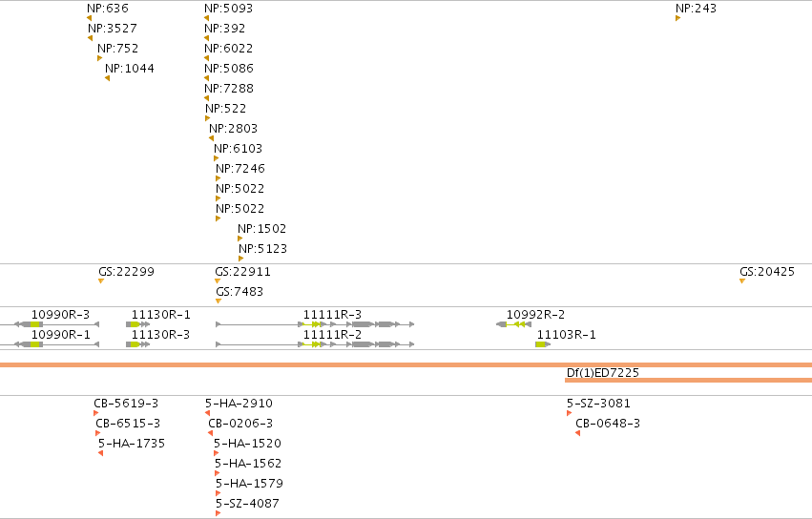Viewport: 812px width, 519px height.
Task: Click the NP:1502 insertion label
Action: pyautogui.click(x=262, y=229)
